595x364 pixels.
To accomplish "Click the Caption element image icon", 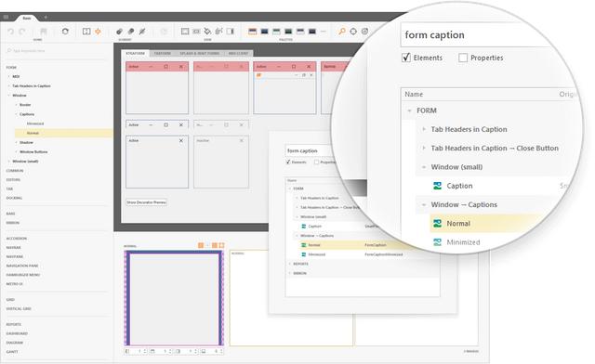I will (437, 186).
